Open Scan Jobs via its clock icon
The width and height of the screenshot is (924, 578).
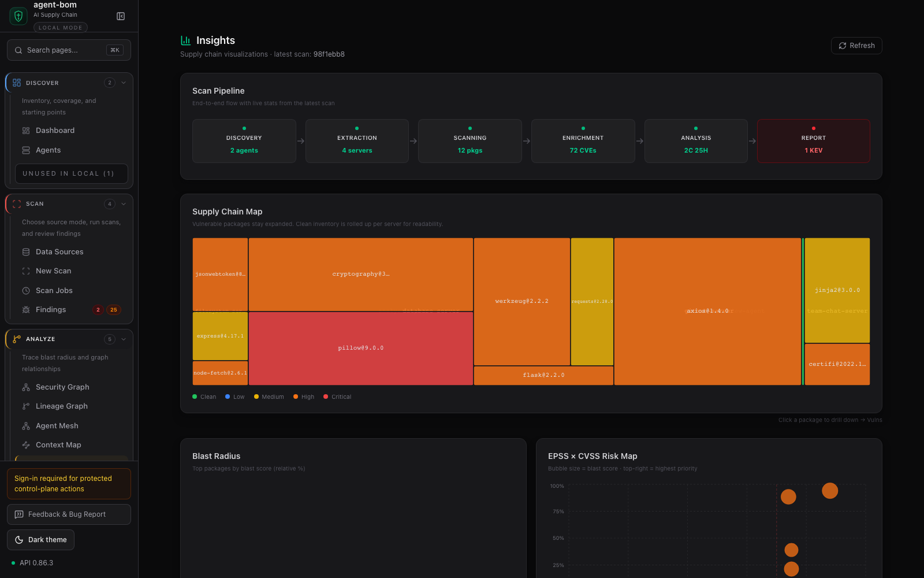pyautogui.click(x=26, y=291)
